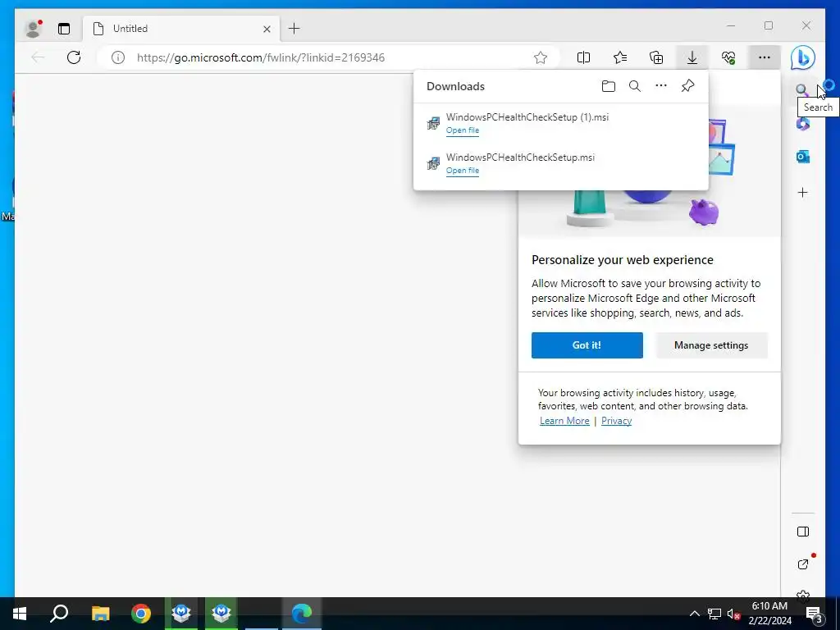
Task: Open taskbar search magnifier
Action: click(59, 614)
